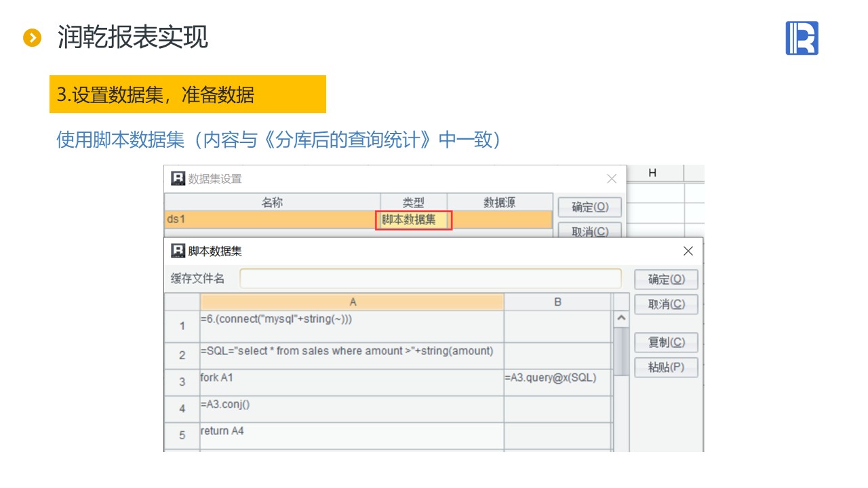Select row 5 header in script grid
Screen dimensions: 868x488
coord(182,435)
